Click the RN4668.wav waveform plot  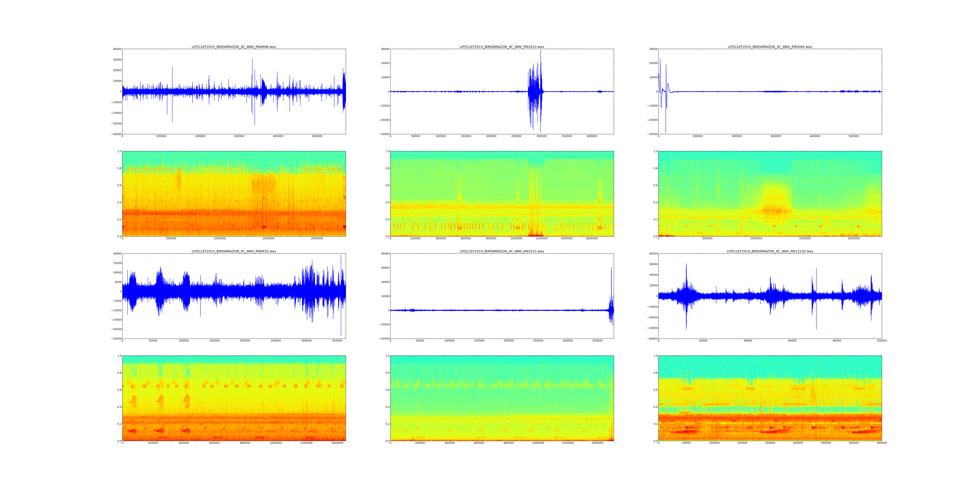coord(234,91)
